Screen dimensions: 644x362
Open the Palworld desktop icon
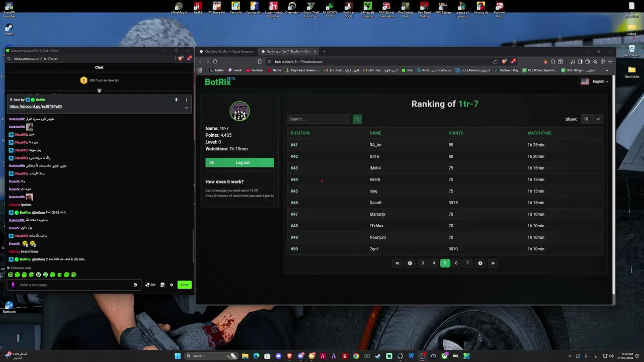click(235, 9)
